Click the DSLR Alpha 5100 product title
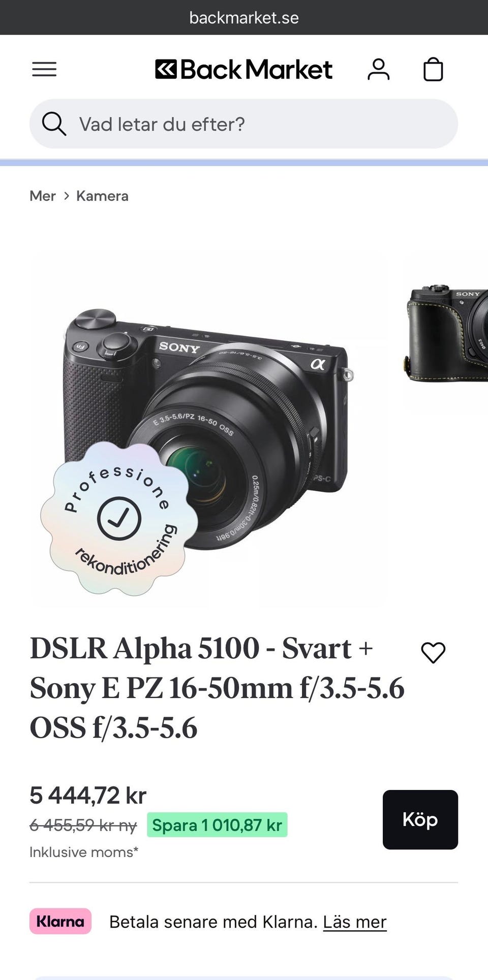Viewport: 488px width, 980px height. pos(217,688)
